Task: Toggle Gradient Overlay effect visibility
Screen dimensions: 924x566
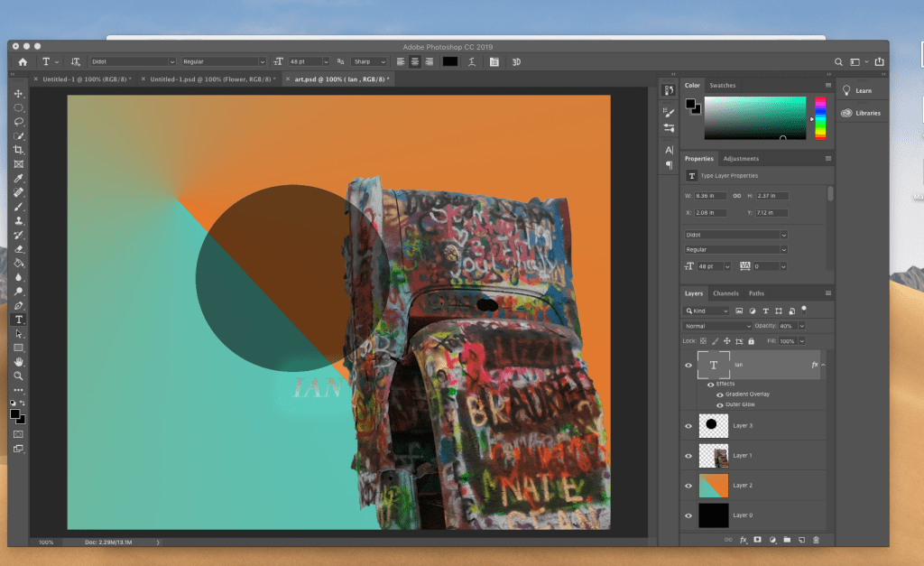Action: pos(719,394)
